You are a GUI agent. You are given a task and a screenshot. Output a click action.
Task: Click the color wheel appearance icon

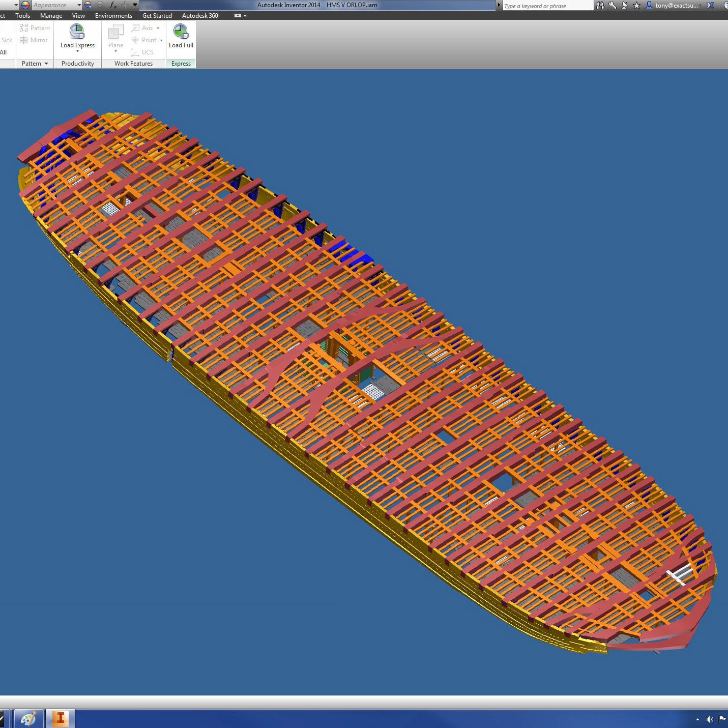(x=25, y=5)
